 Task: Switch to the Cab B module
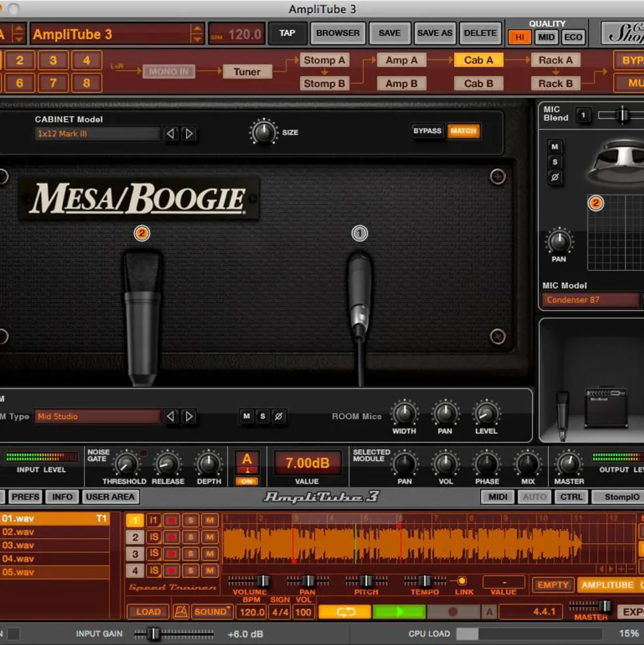click(478, 84)
